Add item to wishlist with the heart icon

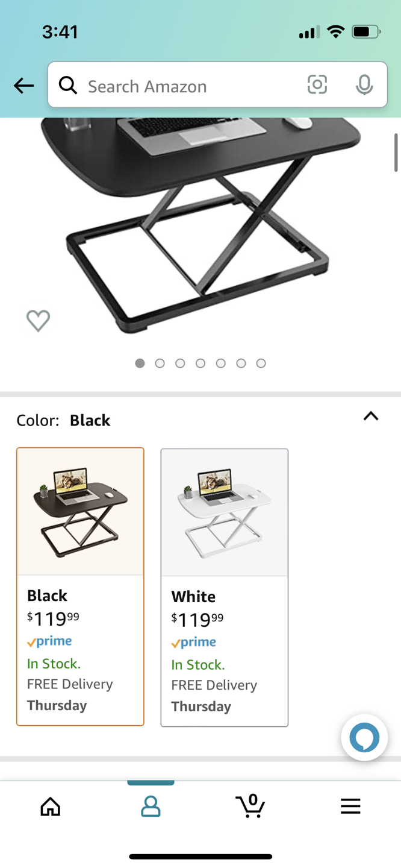click(38, 320)
